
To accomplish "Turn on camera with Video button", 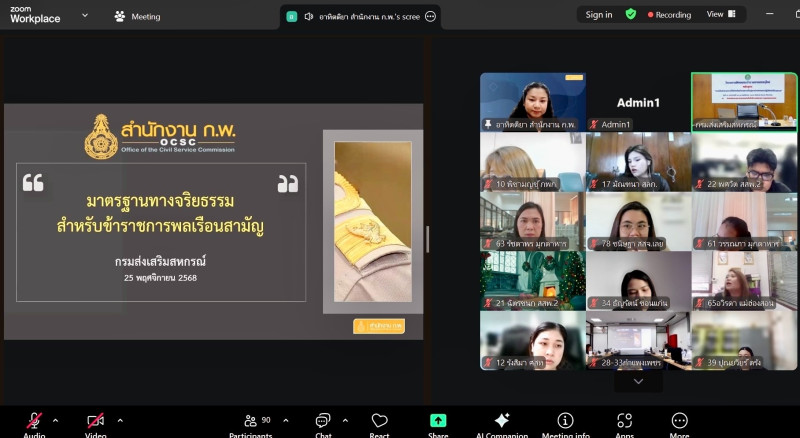I will 95,421.
